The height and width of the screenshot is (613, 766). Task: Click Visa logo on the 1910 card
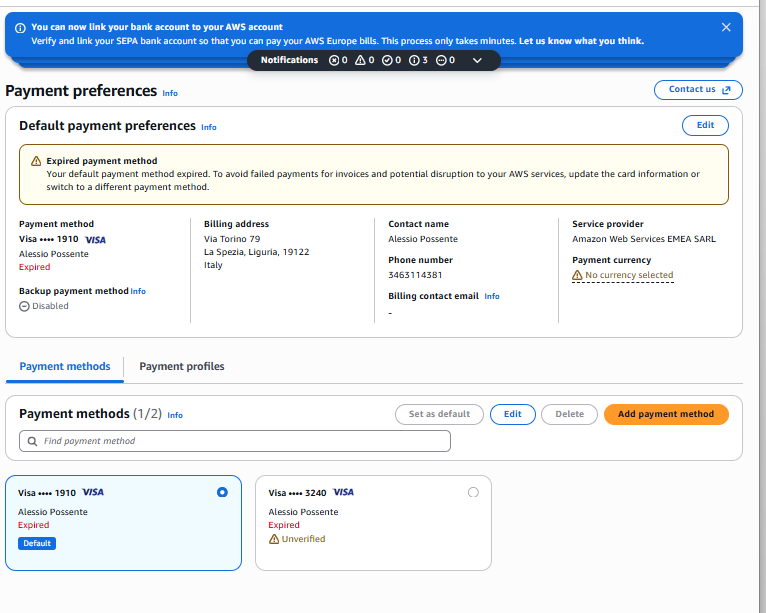(x=93, y=492)
